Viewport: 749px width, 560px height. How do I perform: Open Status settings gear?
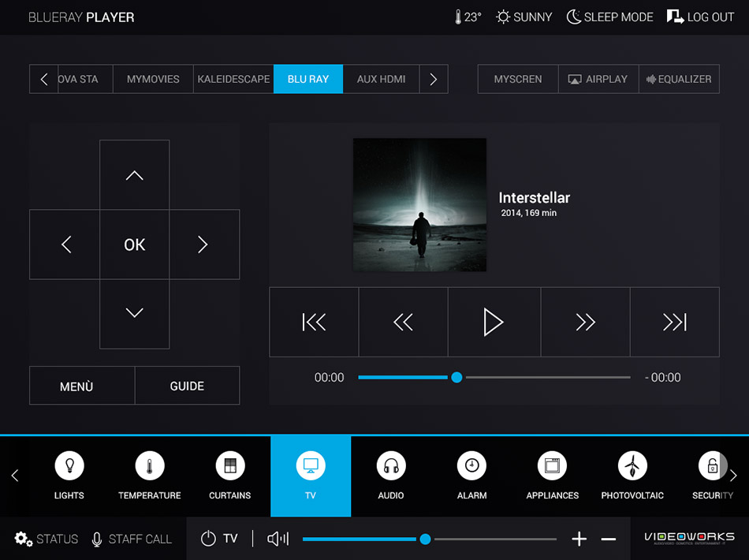pos(47,539)
